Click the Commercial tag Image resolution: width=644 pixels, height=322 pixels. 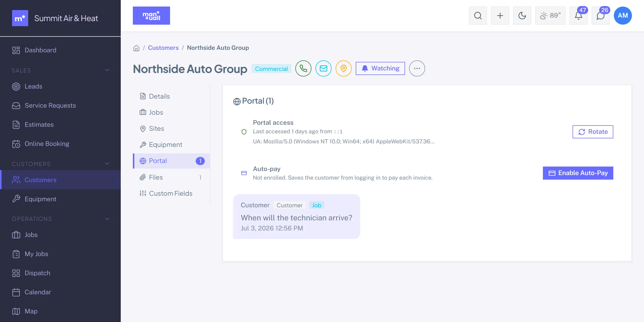coord(271,69)
